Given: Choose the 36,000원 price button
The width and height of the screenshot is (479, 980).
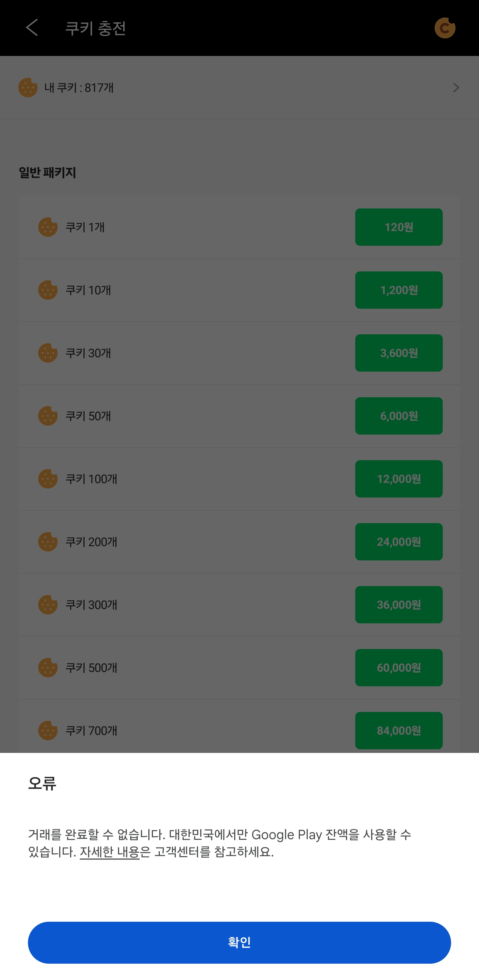Looking at the screenshot, I should click(x=399, y=604).
